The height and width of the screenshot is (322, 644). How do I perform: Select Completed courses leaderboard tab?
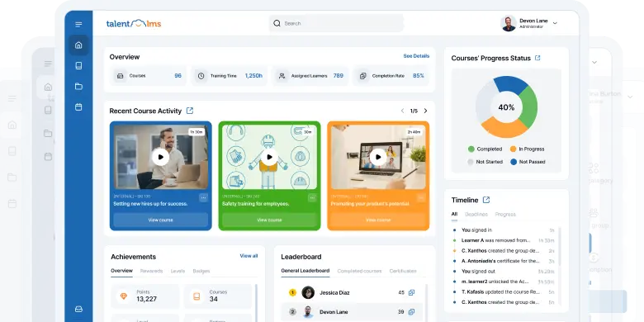[359, 271]
